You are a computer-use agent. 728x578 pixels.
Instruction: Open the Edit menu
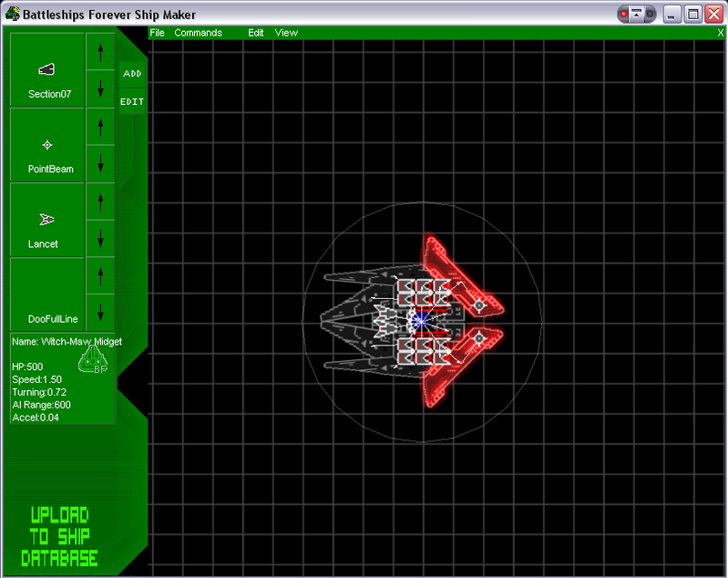(256, 33)
